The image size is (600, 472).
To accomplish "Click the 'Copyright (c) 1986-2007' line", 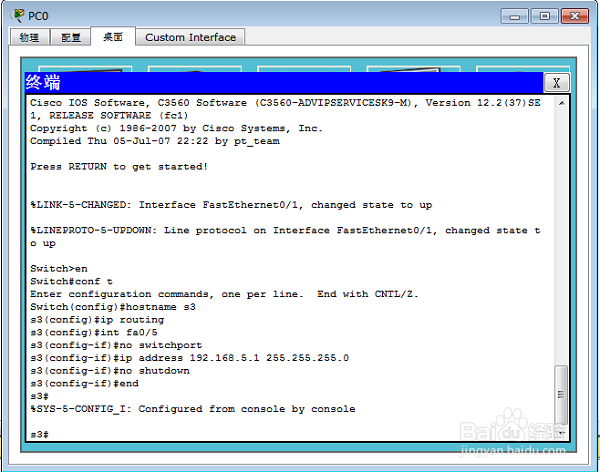I will pos(176,128).
